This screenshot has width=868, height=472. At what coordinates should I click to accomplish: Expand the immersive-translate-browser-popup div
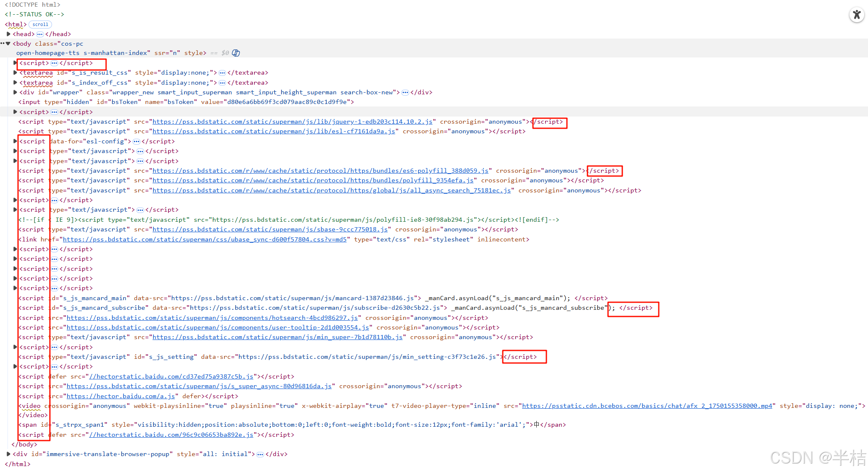(x=8, y=454)
